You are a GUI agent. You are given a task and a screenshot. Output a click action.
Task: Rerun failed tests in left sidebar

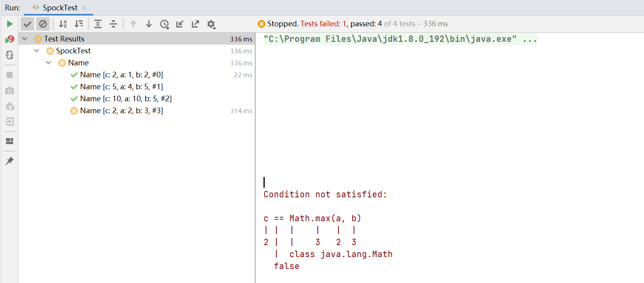click(10, 39)
